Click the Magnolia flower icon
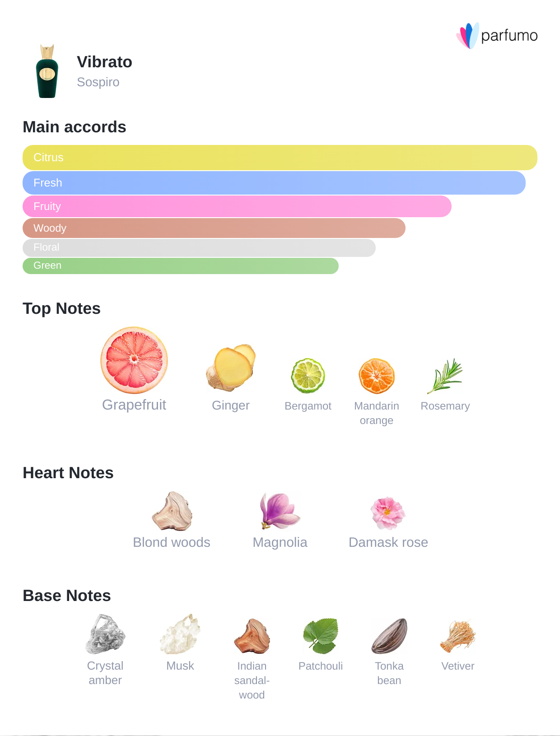Image resolution: width=560 pixels, height=736 pixels. coord(280,511)
